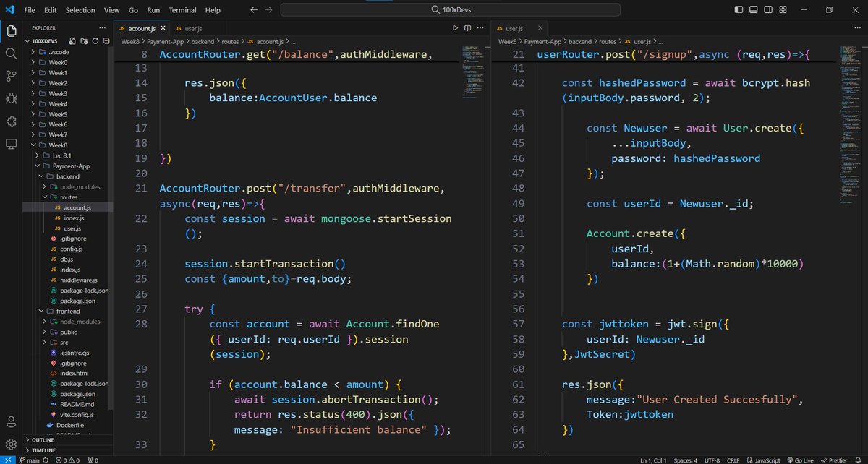Open the Explorer view in activity bar
Screen dimensions: 868x464
pos(11,30)
